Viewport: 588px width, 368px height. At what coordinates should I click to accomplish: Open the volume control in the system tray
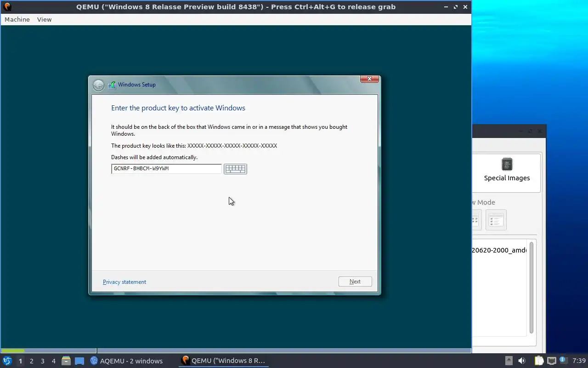pyautogui.click(x=521, y=361)
